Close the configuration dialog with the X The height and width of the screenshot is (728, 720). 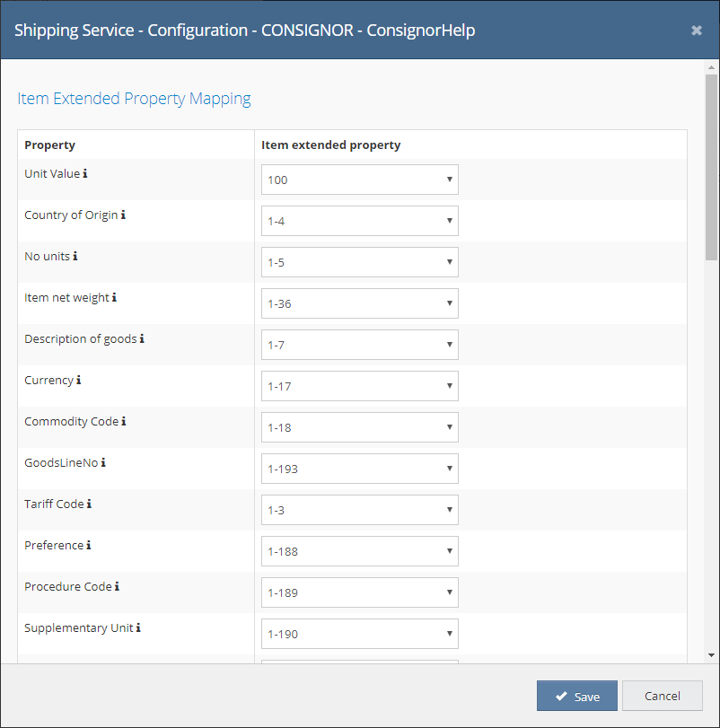(x=697, y=31)
